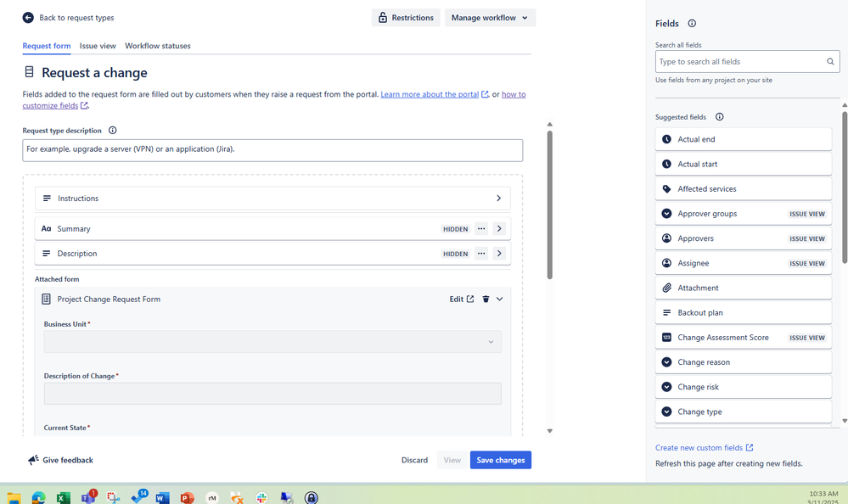Open PowerPoint from the taskbar
Screen dimensions: 848x504
tap(188, 496)
